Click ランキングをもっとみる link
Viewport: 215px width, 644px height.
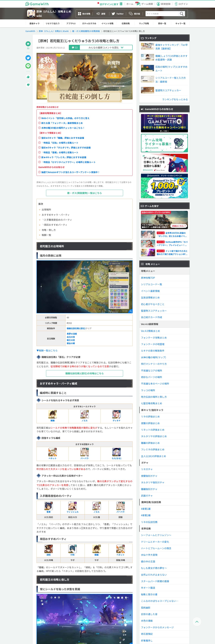click(x=175, y=99)
